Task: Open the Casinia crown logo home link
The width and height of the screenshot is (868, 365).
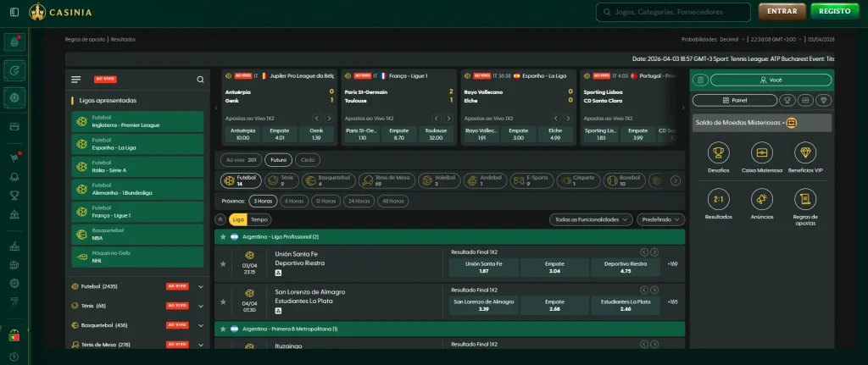Action: 61,12
